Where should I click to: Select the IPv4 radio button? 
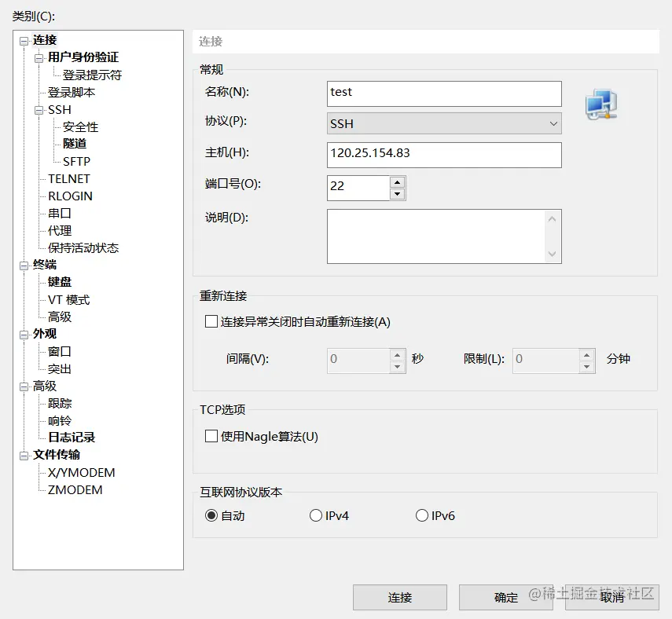(x=318, y=516)
